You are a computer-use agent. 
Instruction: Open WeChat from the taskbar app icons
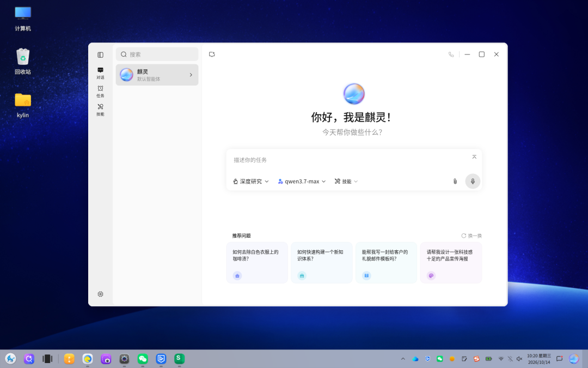(x=143, y=359)
